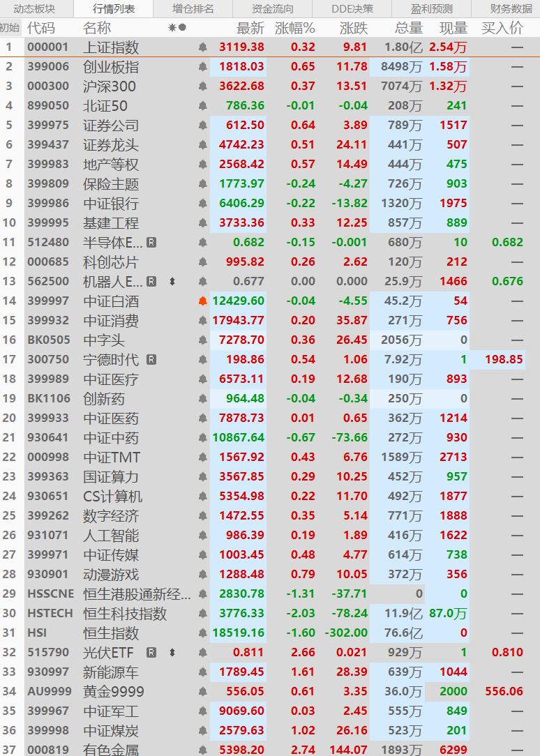Switch to the 动态板块 tab

click(x=34, y=8)
